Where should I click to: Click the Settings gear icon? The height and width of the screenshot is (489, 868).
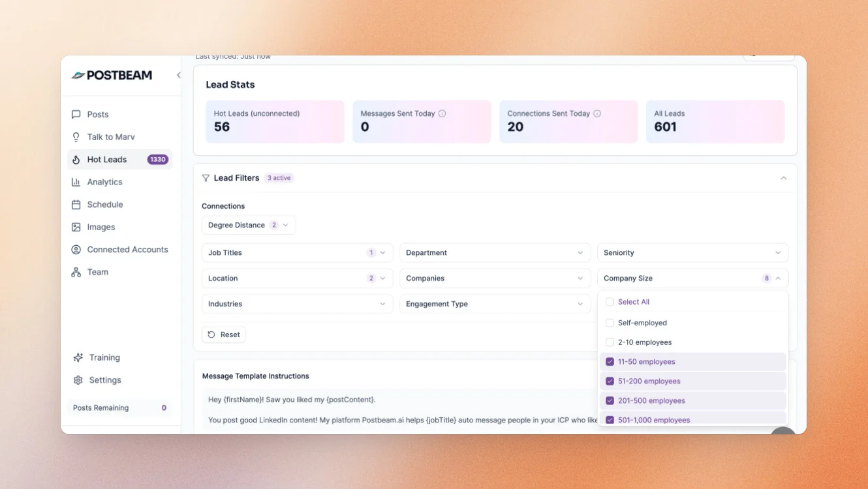[78, 380]
